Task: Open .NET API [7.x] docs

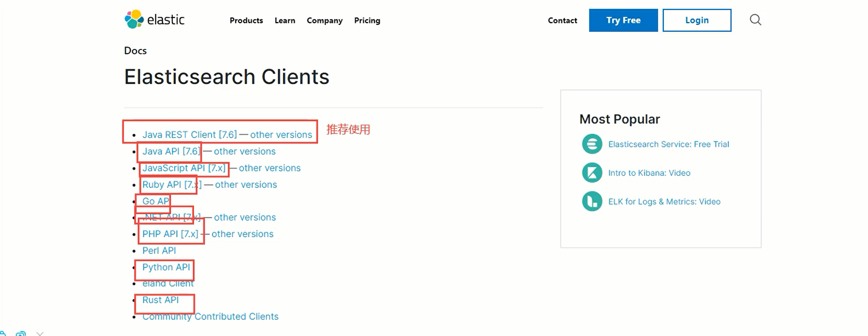Action: [171, 217]
